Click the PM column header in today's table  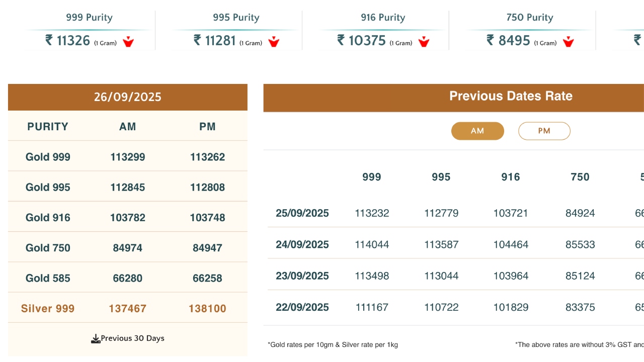(x=207, y=127)
